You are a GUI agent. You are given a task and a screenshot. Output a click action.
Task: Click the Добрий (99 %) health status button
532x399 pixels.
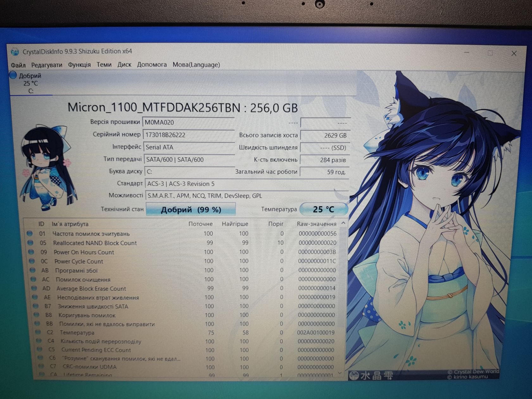pos(191,210)
